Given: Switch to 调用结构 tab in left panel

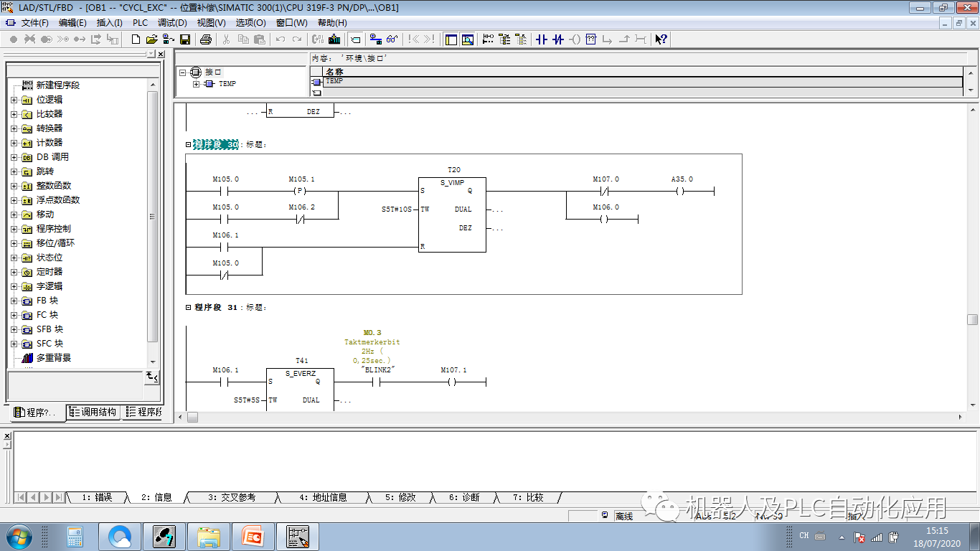Looking at the screenshot, I should 93,412.
